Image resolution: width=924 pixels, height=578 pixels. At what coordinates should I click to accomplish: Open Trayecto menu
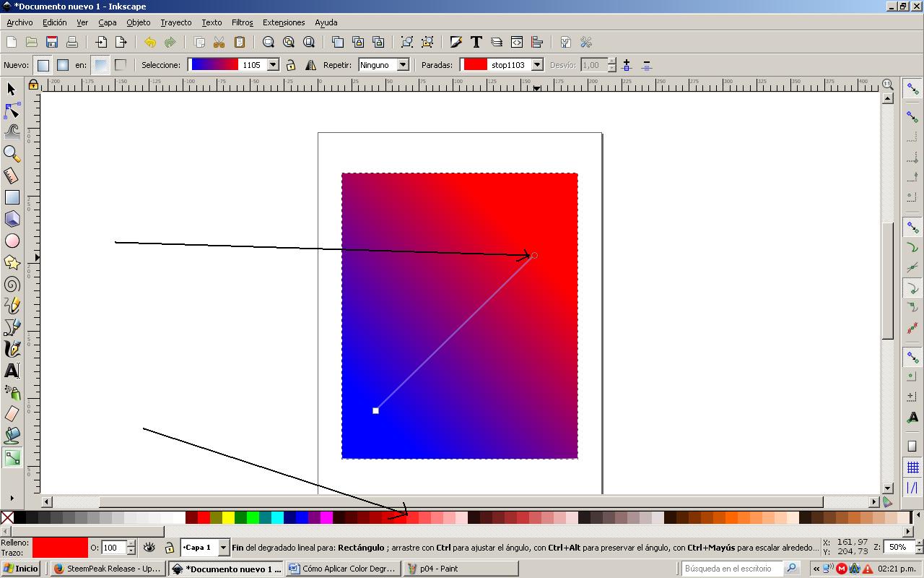[x=176, y=22]
